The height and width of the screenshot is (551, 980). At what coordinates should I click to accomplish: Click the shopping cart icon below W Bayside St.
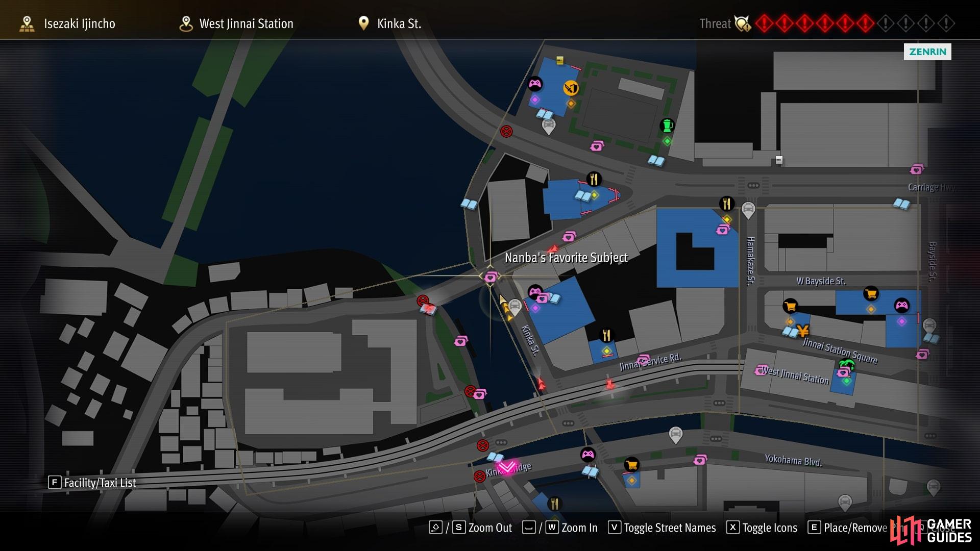pyautogui.click(x=871, y=293)
